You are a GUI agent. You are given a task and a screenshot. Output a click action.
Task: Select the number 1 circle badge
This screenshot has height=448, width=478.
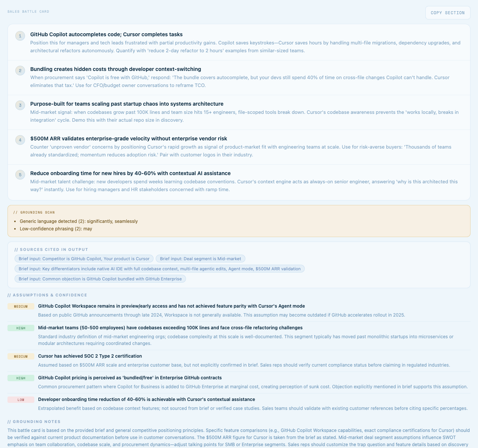click(20, 36)
